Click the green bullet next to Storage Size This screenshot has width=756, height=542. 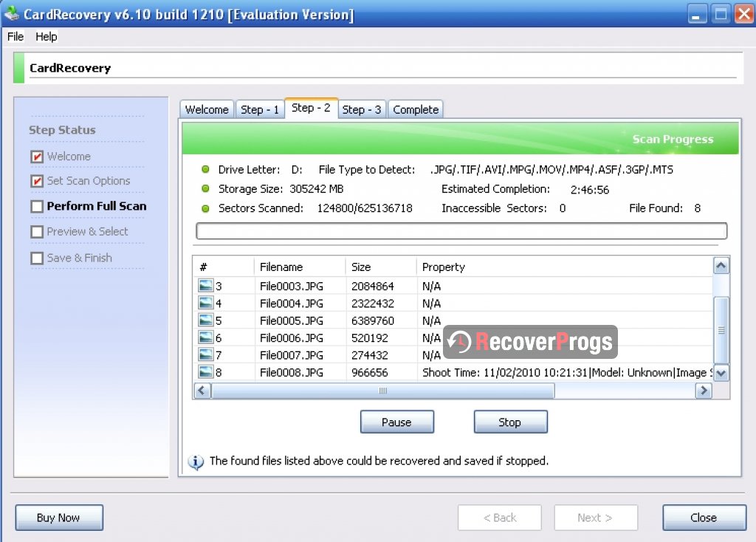click(205, 188)
